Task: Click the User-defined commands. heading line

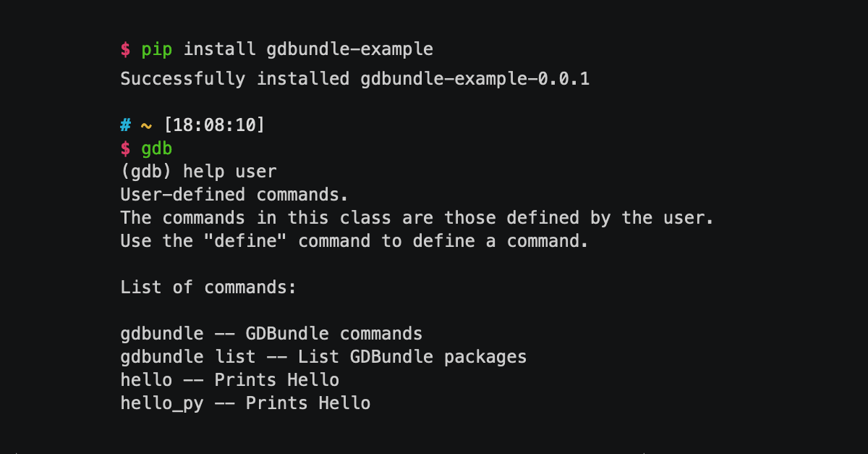Action: (x=235, y=195)
